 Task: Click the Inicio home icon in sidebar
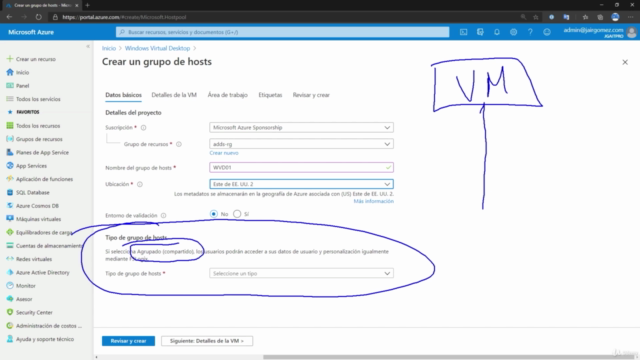point(10,72)
